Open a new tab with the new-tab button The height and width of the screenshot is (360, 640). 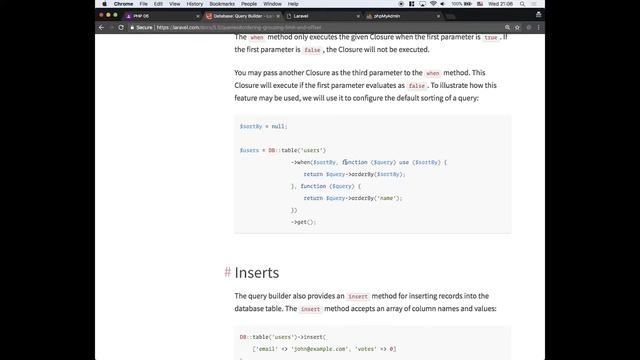point(451,16)
